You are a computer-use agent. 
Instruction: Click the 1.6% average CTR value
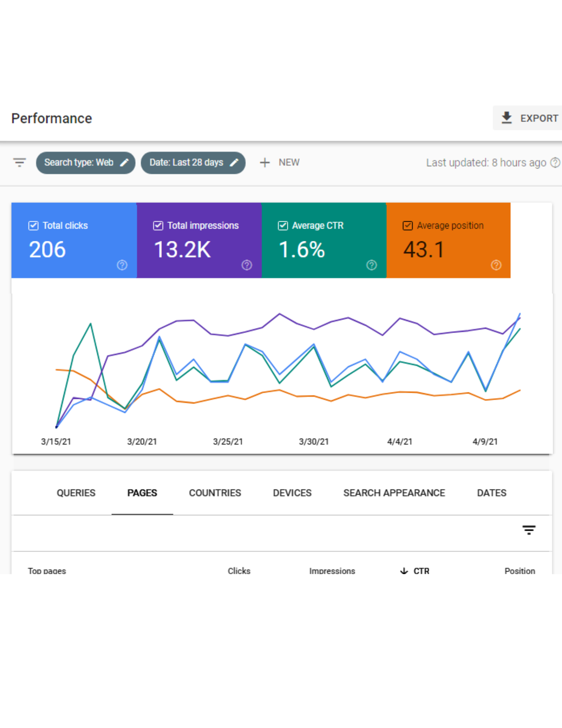(x=302, y=250)
